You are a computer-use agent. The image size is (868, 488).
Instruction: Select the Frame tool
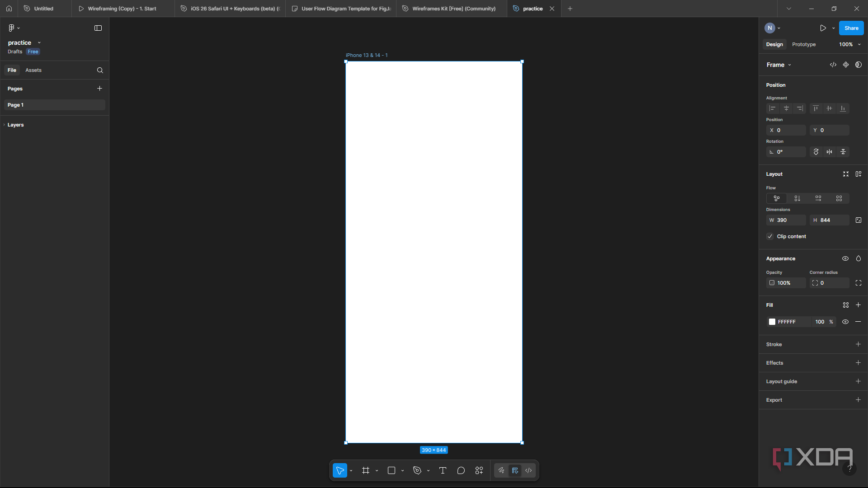(366, 470)
